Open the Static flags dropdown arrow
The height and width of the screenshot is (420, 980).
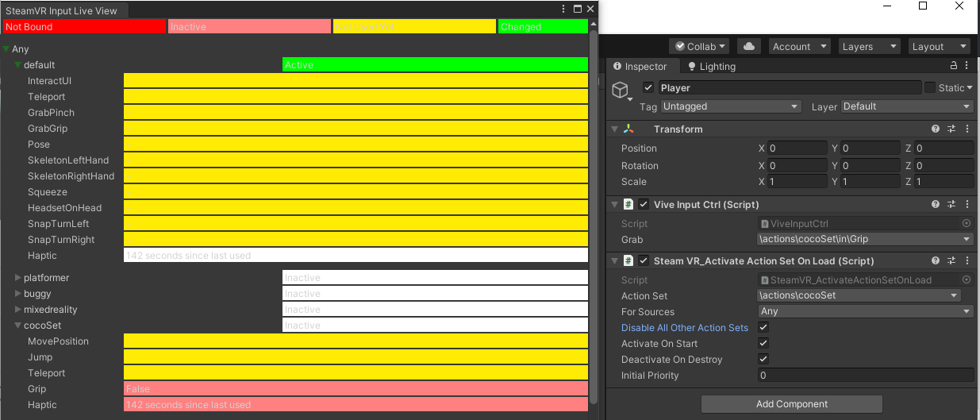click(970, 87)
